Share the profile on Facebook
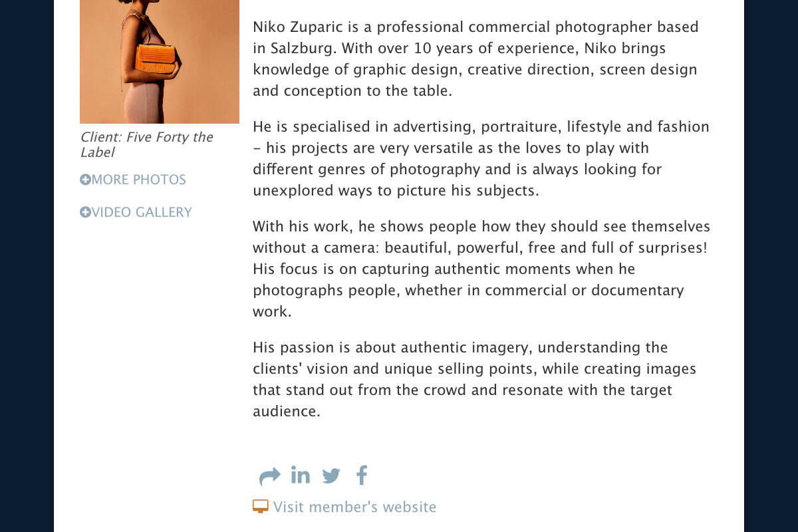 tap(362, 475)
